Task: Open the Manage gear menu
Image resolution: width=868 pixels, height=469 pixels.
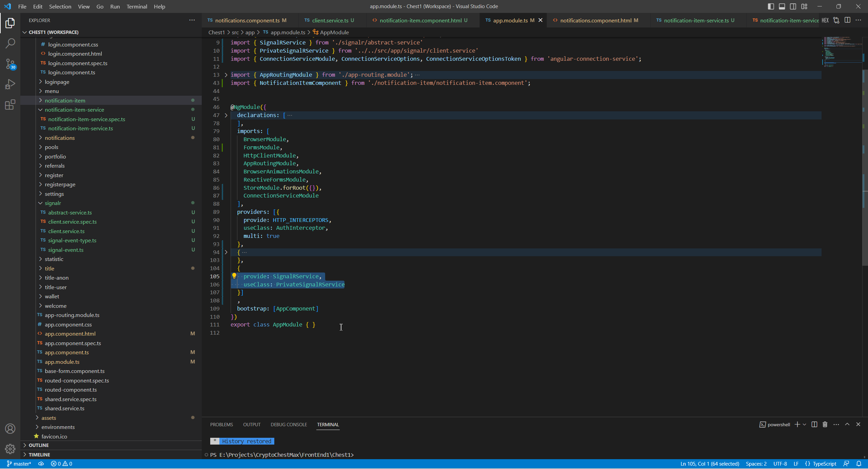Action: tap(10, 449)
